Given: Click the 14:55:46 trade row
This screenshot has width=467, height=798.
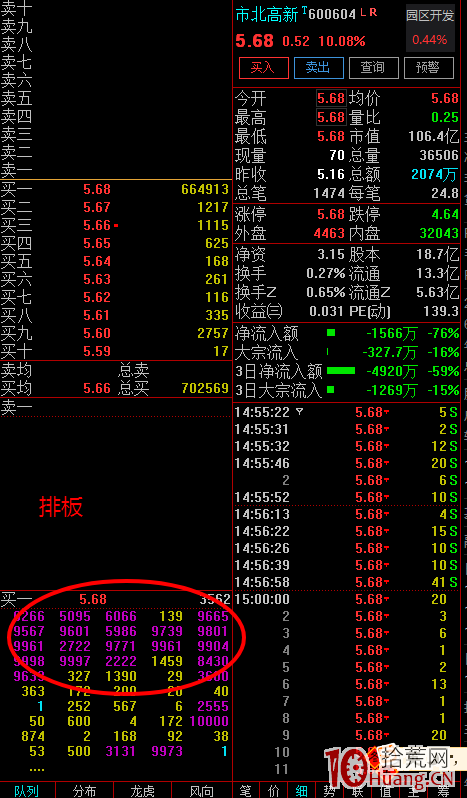Looking at the screenshot, I should (346, 463).
